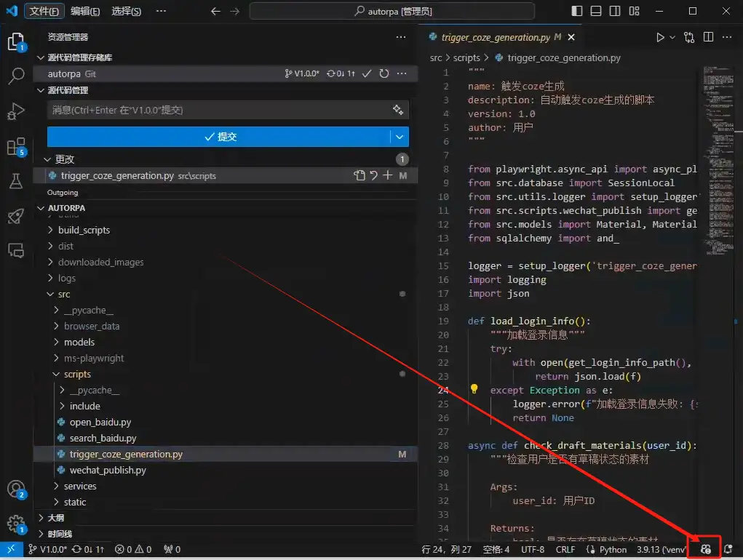Open the Run and Debug view
Image resolution: width=743 pixels, height=560 pixels.
click(x=16, y=111)
